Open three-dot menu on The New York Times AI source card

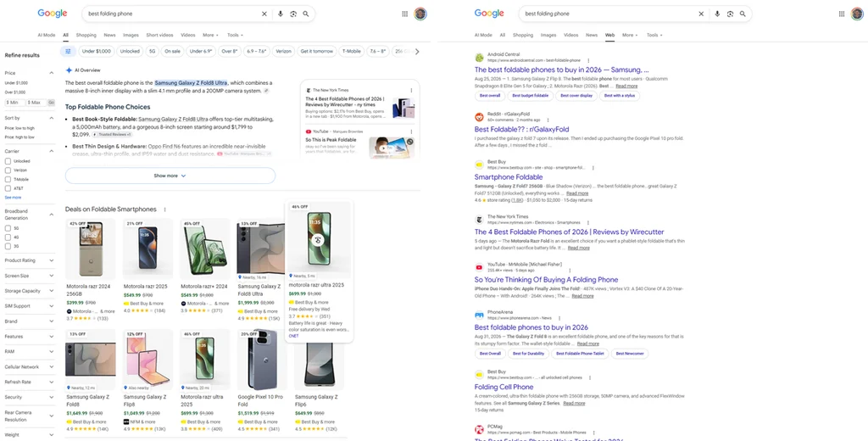tap(411, 90)
